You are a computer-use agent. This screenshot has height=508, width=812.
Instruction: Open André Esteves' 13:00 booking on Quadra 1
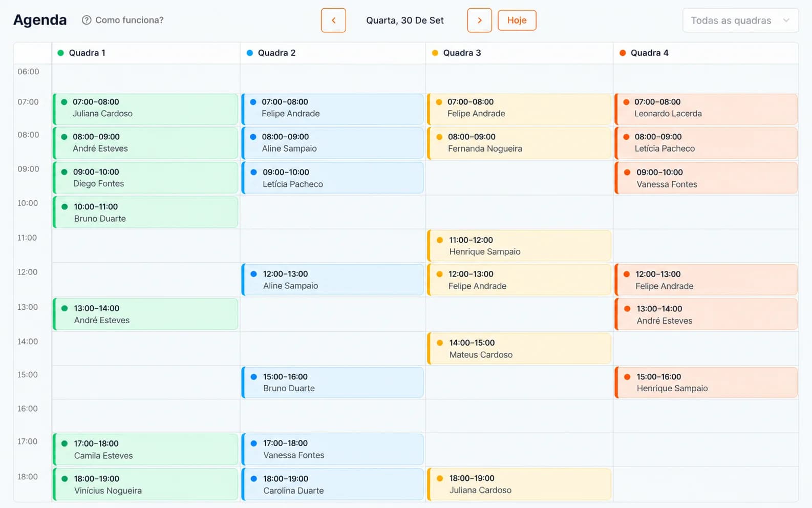pyautogui.click(x=145, y=314)
